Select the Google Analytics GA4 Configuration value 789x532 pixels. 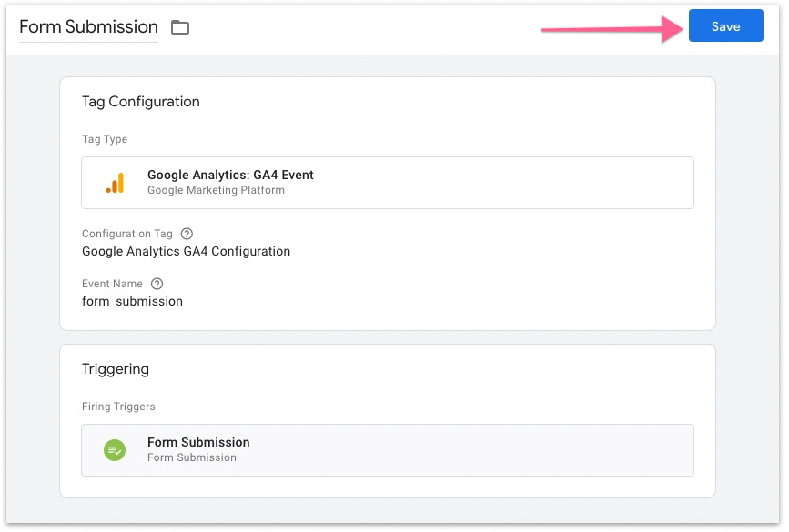tap(186, 251)
